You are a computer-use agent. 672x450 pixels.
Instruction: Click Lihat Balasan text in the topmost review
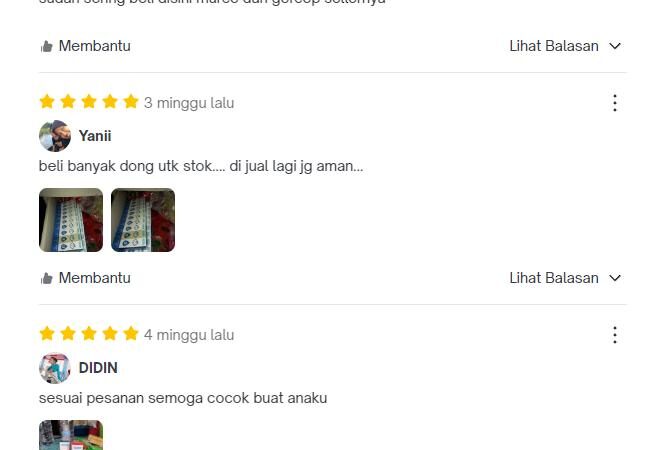(x=554, y=46)
